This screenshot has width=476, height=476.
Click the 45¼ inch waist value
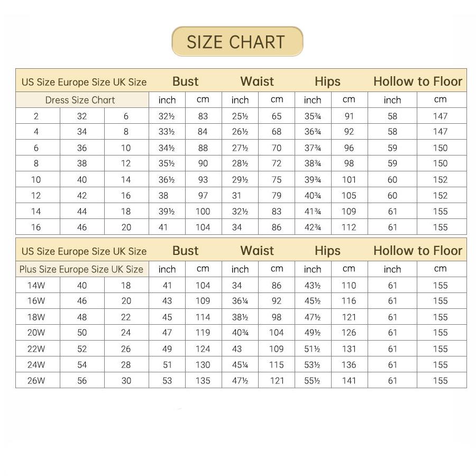coord(240,365)
